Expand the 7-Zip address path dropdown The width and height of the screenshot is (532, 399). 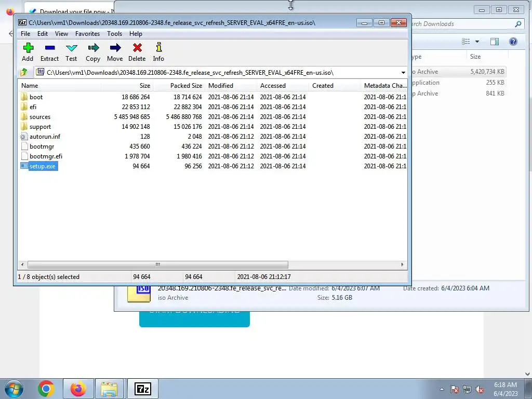403,72
